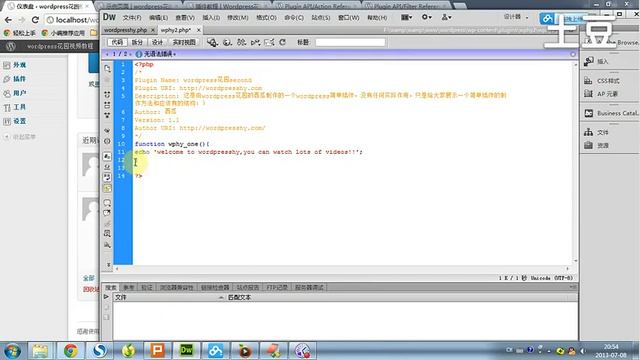The height and width of the screenshot is (360, 640).
Task: Enable 实时视图 live view
Action: click(x=184, y=42)
